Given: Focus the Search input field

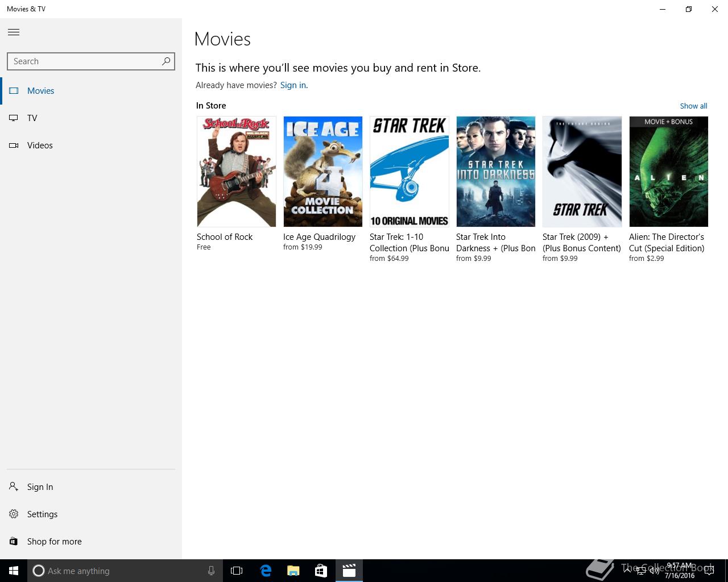Looking at the screenshot, I should pyautogui.click(x=91, y=61).
